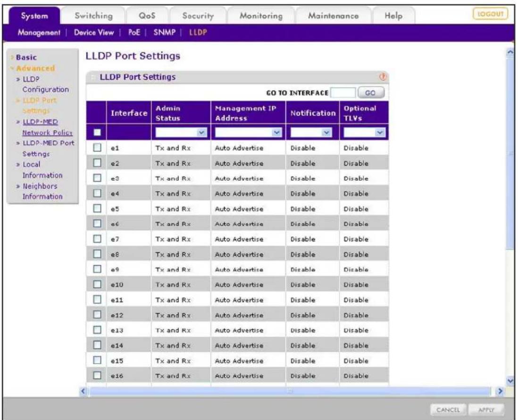Click e5 row's Auto Advertise cell
The width and height of the screenshot is (518, 420).
(x=248, y=209)
